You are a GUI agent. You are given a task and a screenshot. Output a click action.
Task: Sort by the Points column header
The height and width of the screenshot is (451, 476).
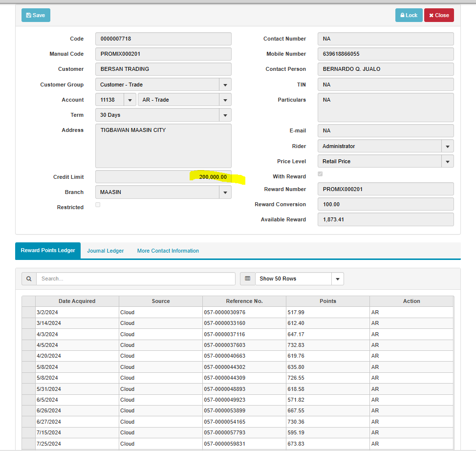(x=327, y=301)
